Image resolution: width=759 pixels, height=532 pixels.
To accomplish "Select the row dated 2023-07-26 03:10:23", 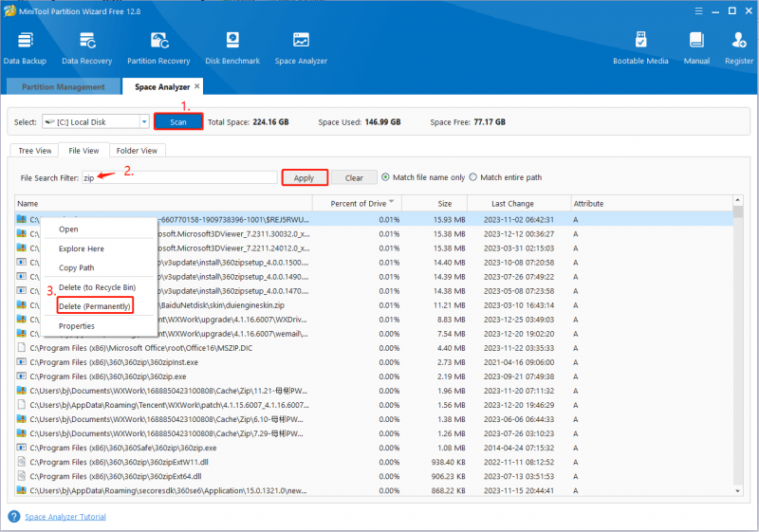I will [374, 433].
